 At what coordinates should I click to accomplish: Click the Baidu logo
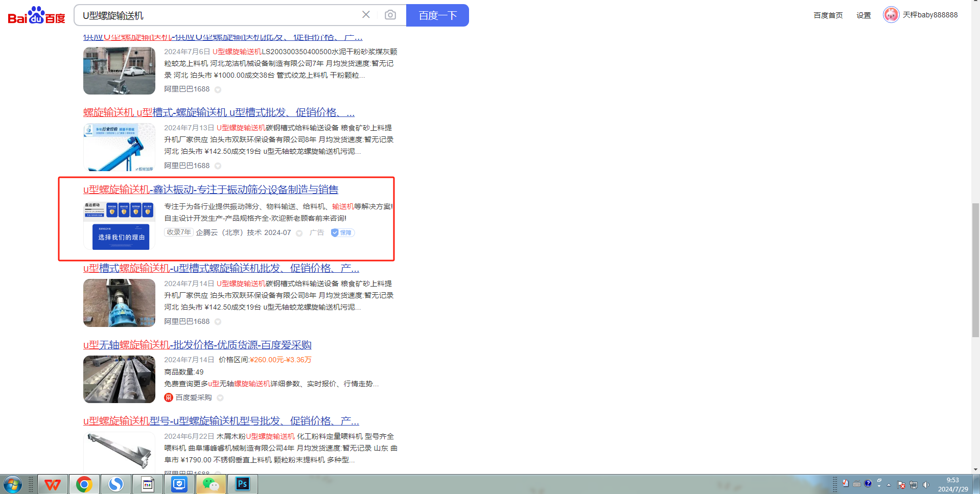tap(36, 15)
